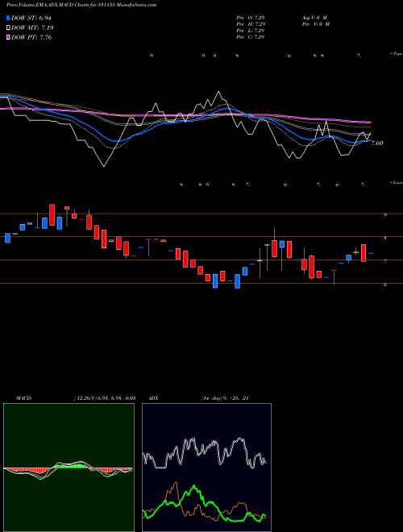Viewport: 403px width, 532px height.
Task: Open the green MACD histogram chart
Action: click(x=69, y=468)
